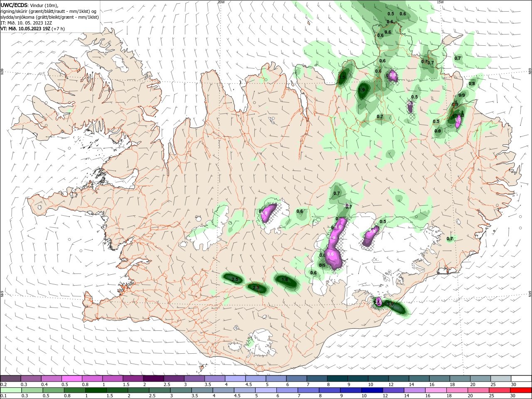Pick the gray-teal swatch between 18 and 20, upper scale
The height and width of the screenshot is (399, 532).
(x=460, y=379)
